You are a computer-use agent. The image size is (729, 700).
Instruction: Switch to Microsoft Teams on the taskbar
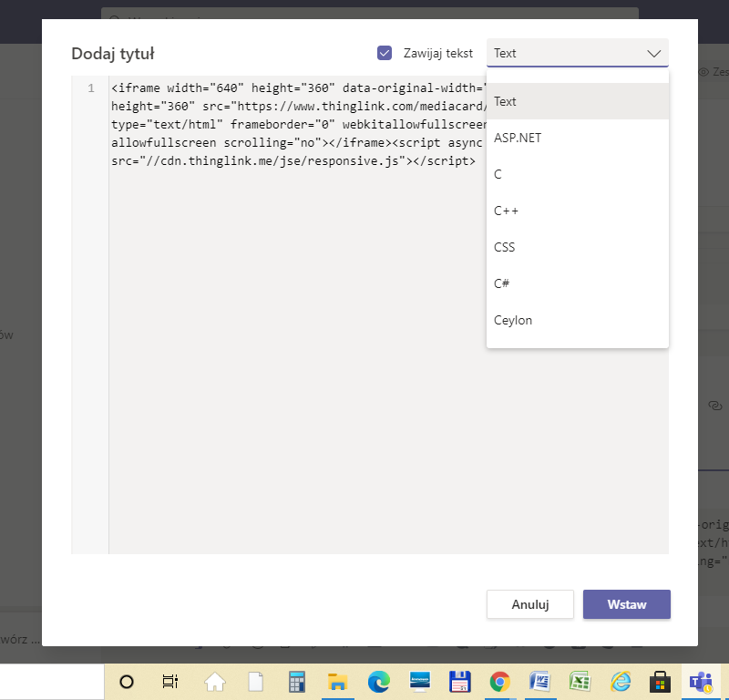click(701, 682)
